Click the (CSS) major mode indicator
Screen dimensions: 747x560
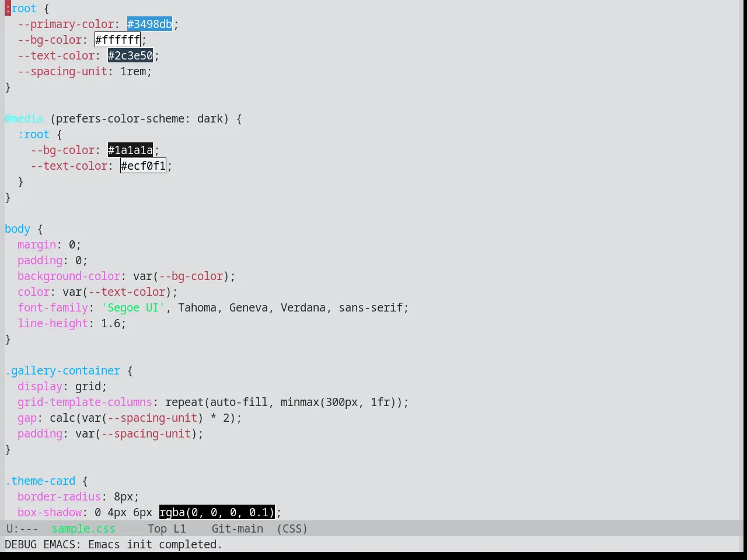coord(292,528)
